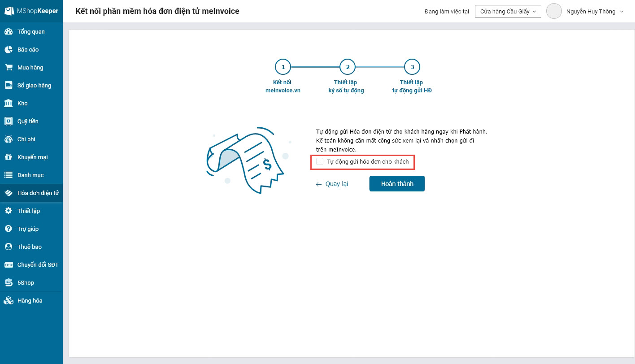Click the Sổ giao hàng truck icon
This screenshot has width=635, height=364.
point(9,86)
